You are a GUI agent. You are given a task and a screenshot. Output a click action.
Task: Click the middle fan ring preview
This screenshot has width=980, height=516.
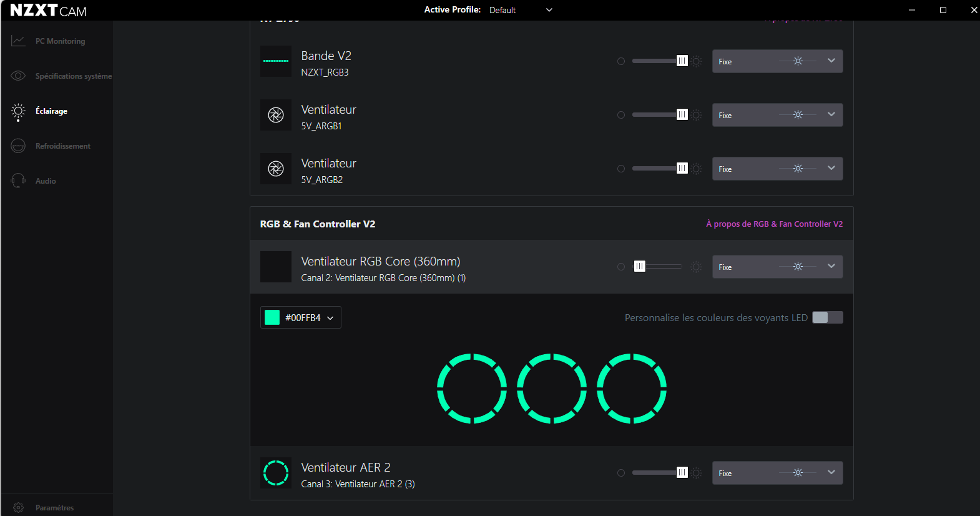pos(552,389)
